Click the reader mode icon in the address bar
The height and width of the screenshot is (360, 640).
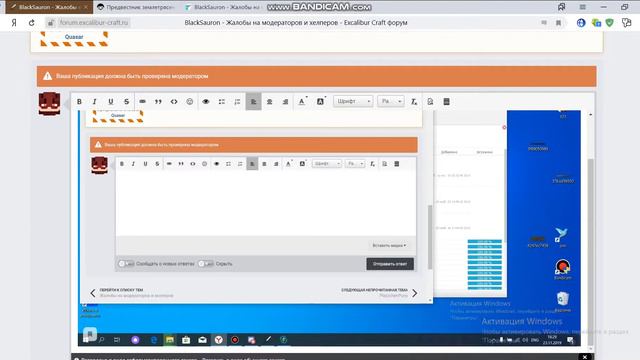point(544,23)
